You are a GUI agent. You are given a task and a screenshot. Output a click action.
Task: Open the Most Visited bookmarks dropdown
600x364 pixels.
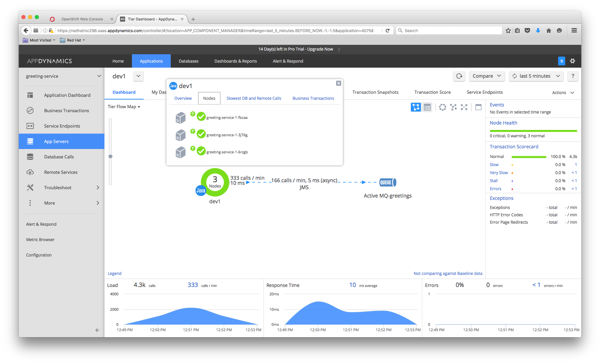tap(39, 40)
